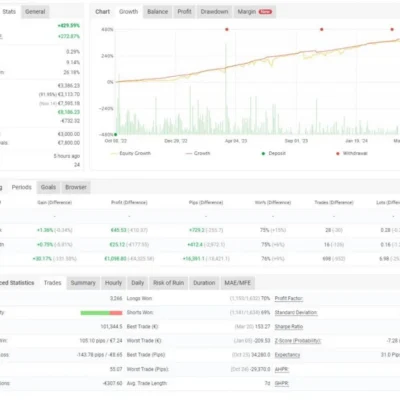Open the Stats tab

point(9,12)
